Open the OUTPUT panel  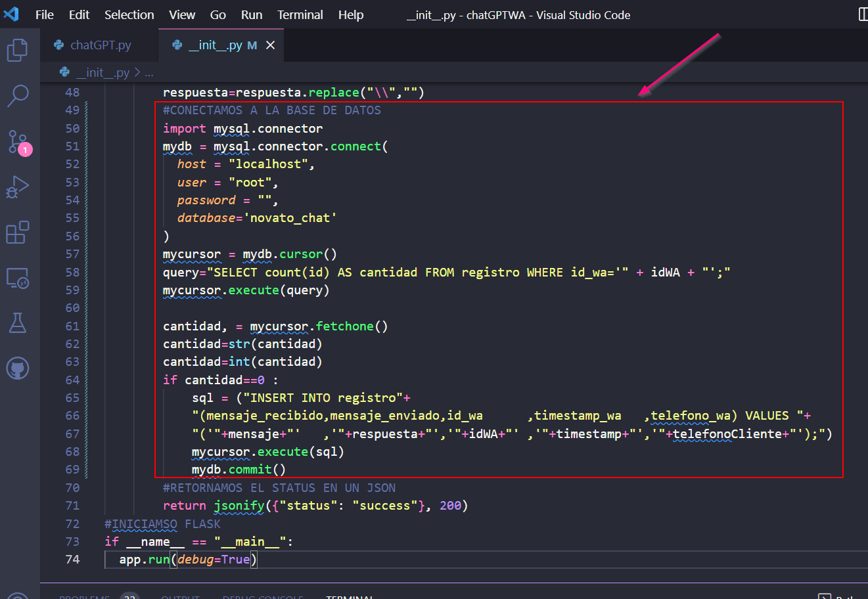[x=180, y=596]
